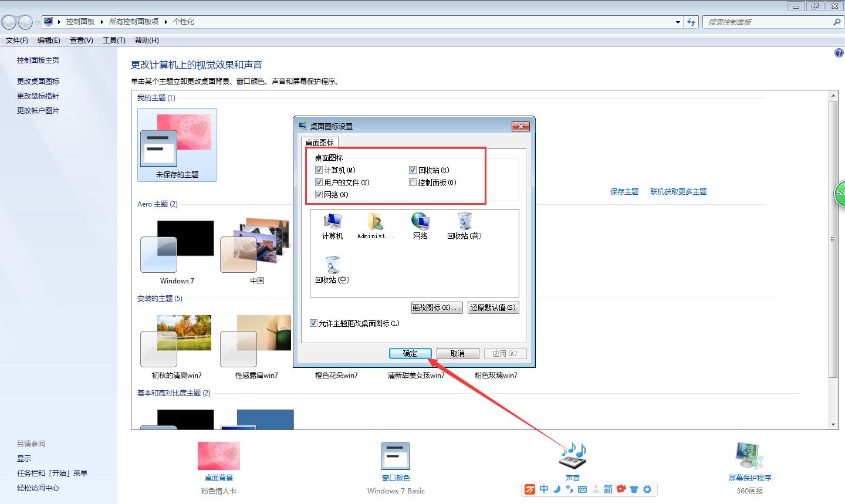Open the 更改鼠标指针 link
845x504 pixels.
coord(38,96)
